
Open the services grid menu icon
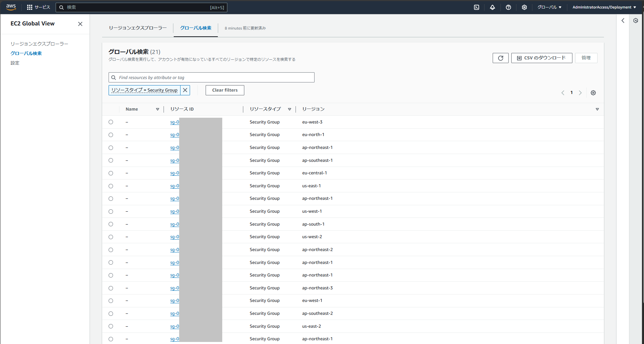30,7
